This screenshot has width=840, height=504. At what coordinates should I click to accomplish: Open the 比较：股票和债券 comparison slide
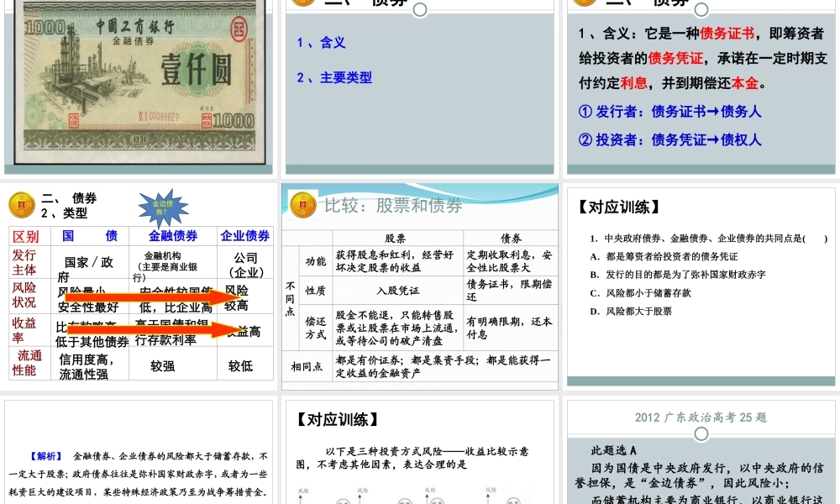(420, 287)
